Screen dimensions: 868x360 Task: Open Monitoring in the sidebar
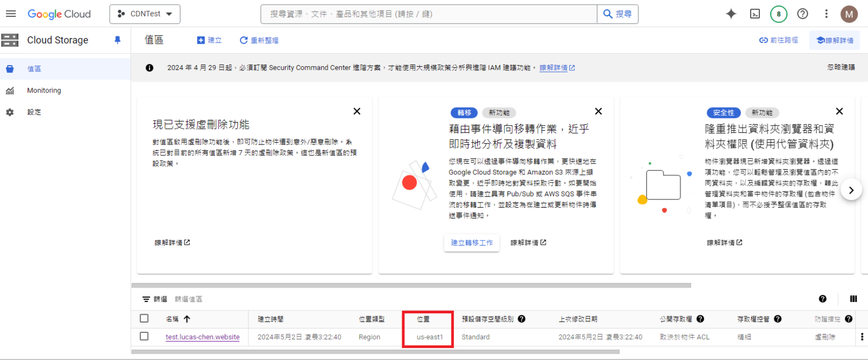[44, 90]
